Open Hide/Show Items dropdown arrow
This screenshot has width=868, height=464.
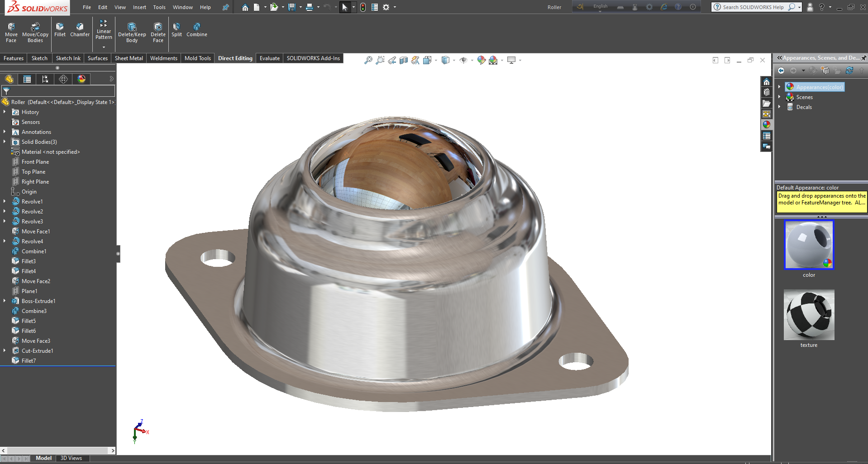(472, 60)
